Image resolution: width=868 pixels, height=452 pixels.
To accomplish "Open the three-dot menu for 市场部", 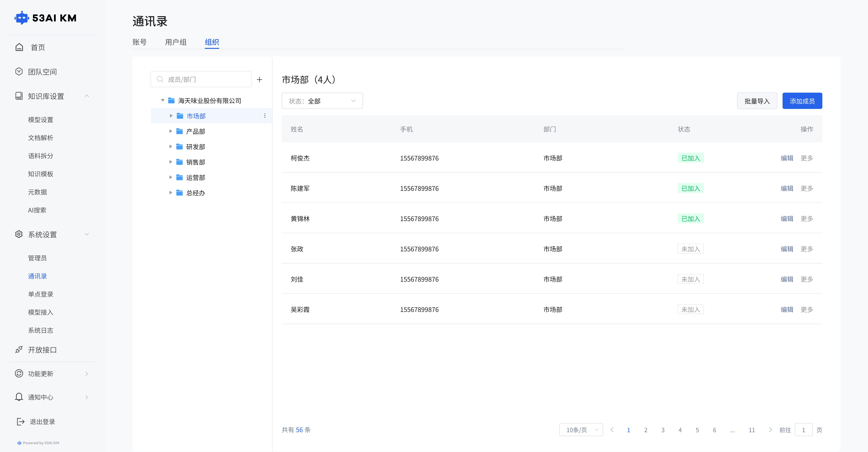I will [265, 116].
